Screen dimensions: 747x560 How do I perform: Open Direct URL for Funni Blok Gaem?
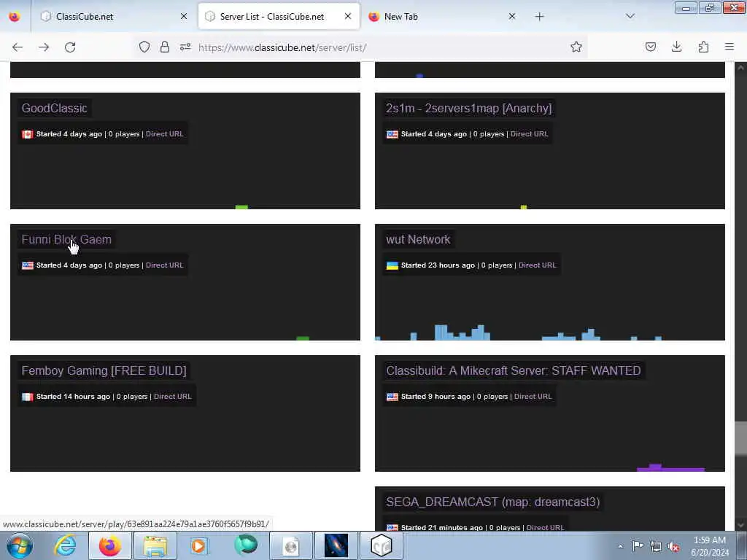click(164, 265)
